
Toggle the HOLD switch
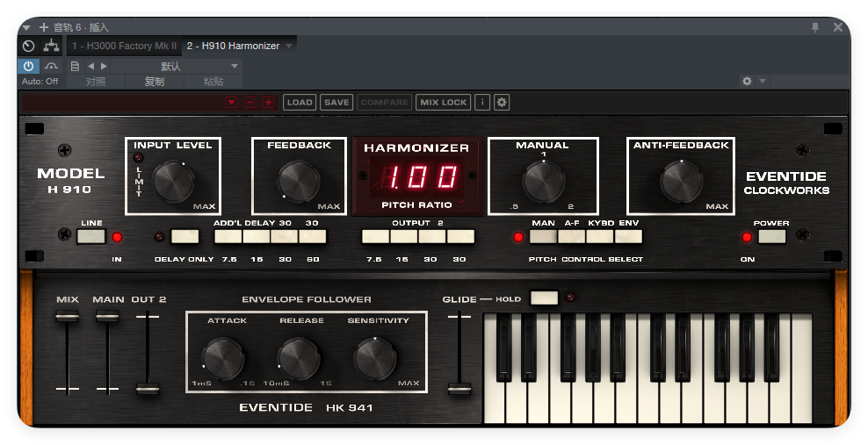pyautogui.click(x=544, y=298)
